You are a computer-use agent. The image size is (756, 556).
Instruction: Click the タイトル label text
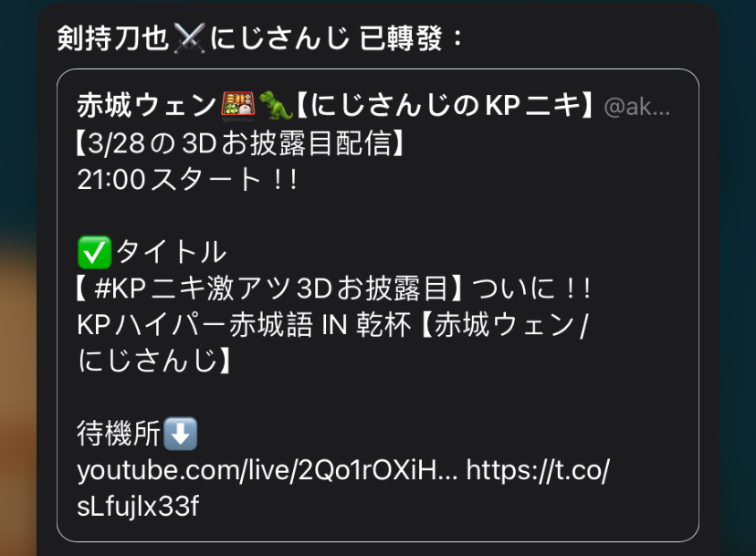tap(171, 252)
